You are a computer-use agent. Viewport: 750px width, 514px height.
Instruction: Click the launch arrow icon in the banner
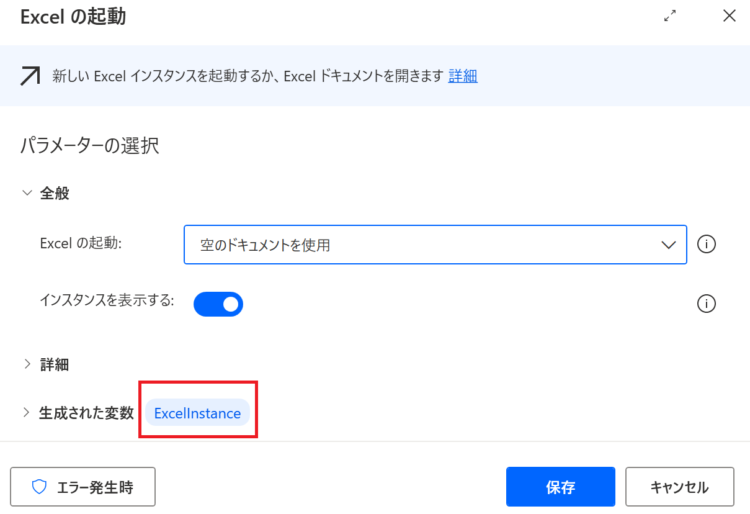pyautogui.click(x=30, y=76)
